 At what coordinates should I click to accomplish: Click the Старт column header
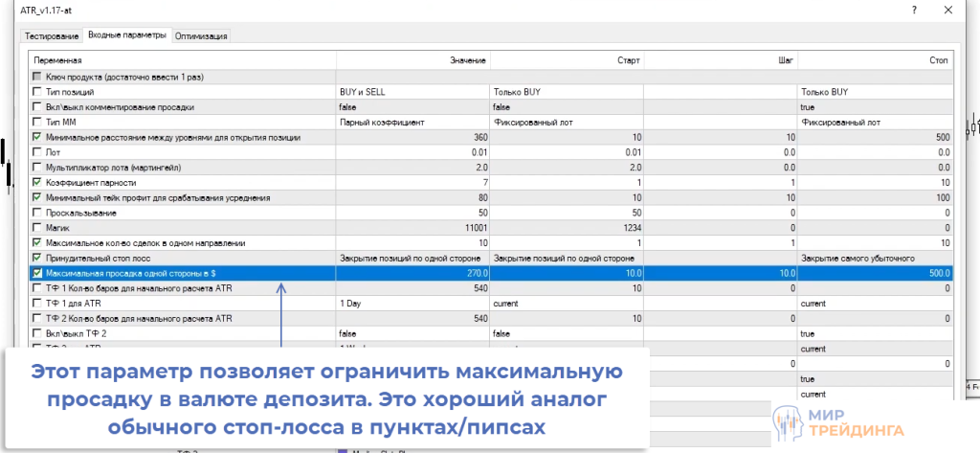pos(567,60)
